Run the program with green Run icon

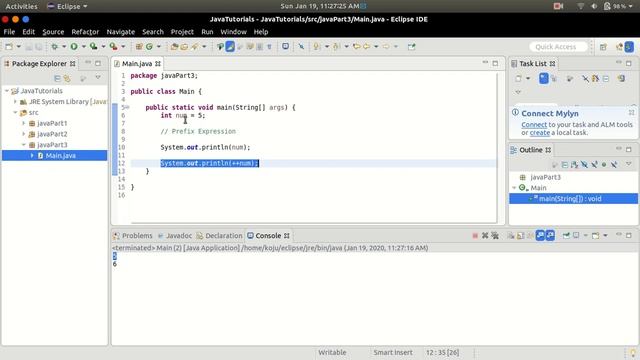pyautogui.click(x=74, y=47)
